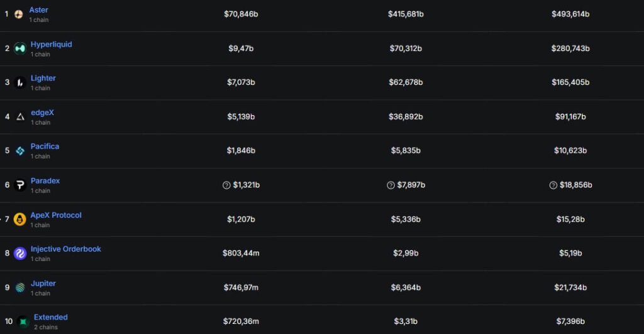Go to the Paradex protocol page
Image resolution: width=644 pixels, height=334 pixels.
pos(45,181)
